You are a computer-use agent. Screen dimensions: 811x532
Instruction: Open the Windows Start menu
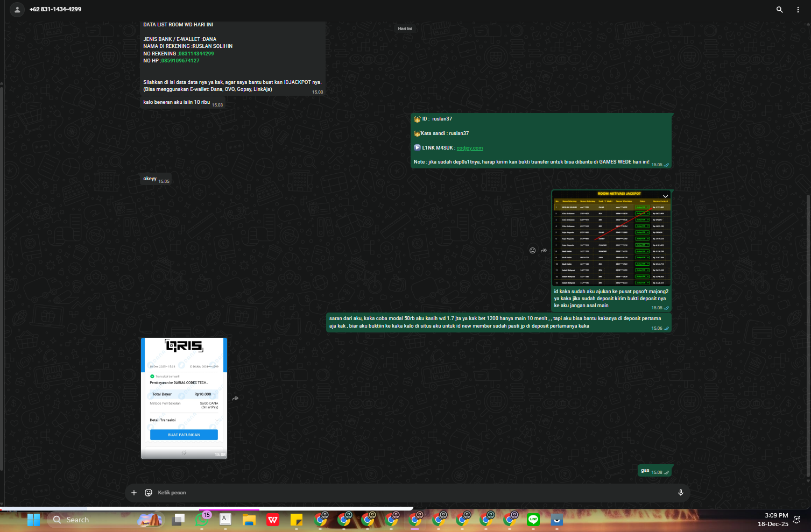[x=33, y=520]
